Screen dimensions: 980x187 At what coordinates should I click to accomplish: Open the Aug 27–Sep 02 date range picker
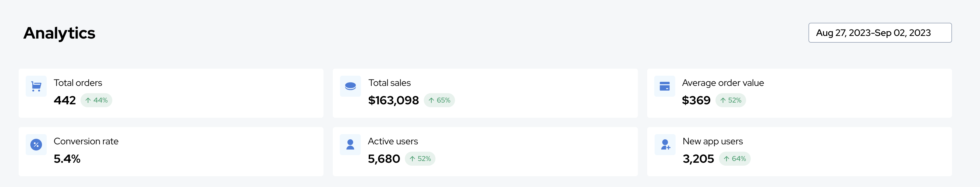880,33
